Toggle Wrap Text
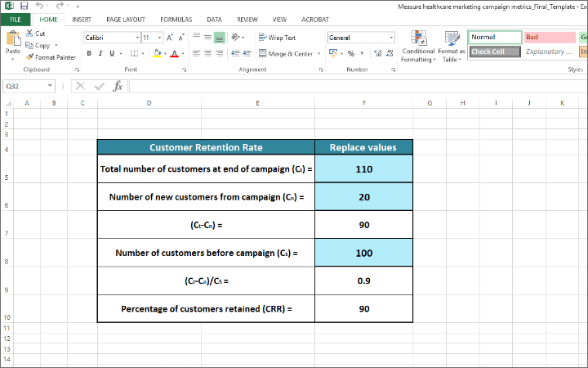This screenshot has height=368, width=588. tap(277, 38)
